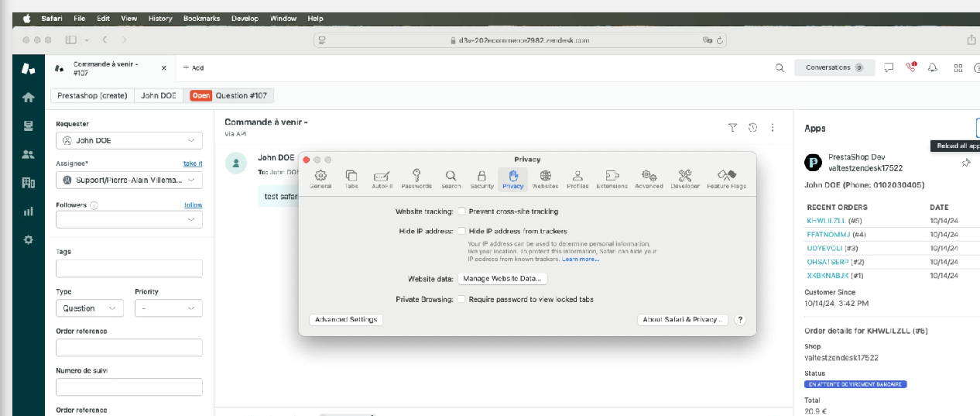
Task: Click the Tags input field
Action: coord(128,269)
